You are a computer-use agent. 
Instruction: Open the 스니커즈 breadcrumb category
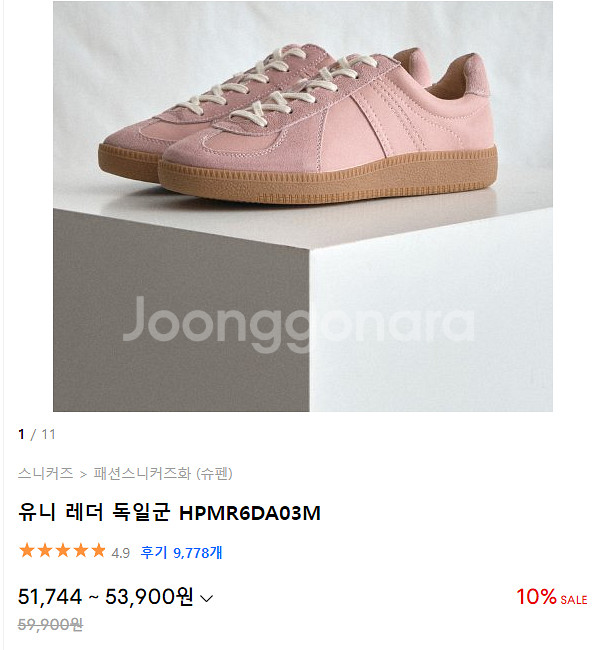click(45, 473)
